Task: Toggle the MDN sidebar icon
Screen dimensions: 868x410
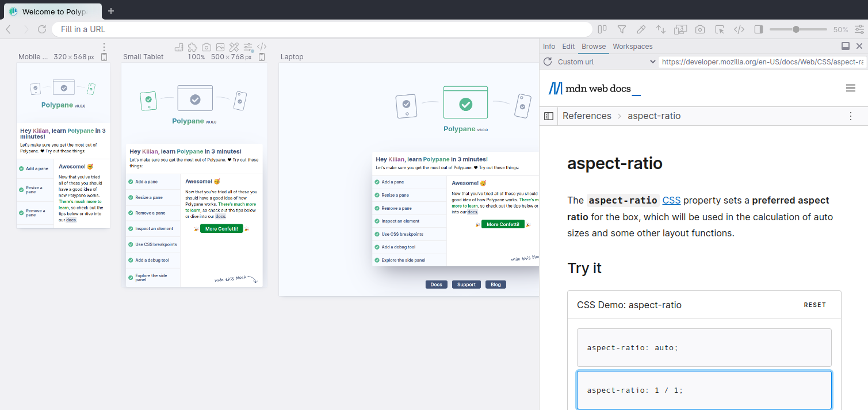Action: (549, 116)
